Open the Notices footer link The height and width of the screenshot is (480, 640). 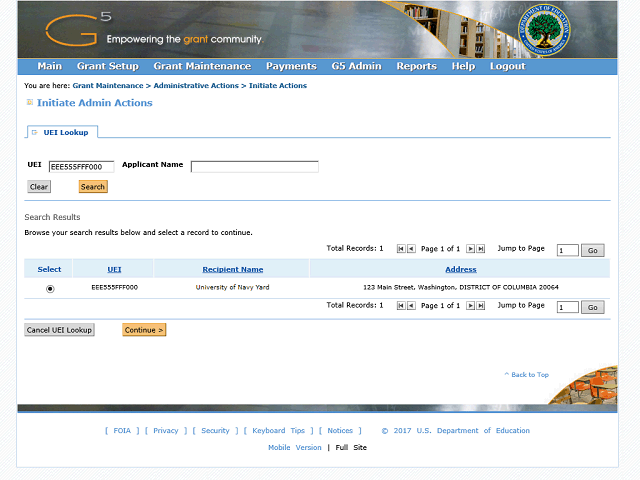point(340,431)
